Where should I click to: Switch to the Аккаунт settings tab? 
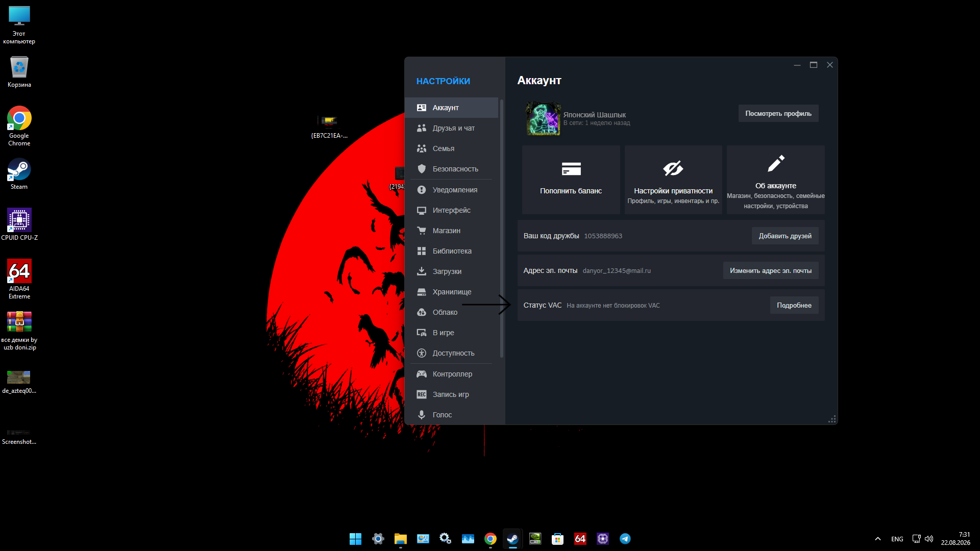pyautogui.click(x=451, y=108)
